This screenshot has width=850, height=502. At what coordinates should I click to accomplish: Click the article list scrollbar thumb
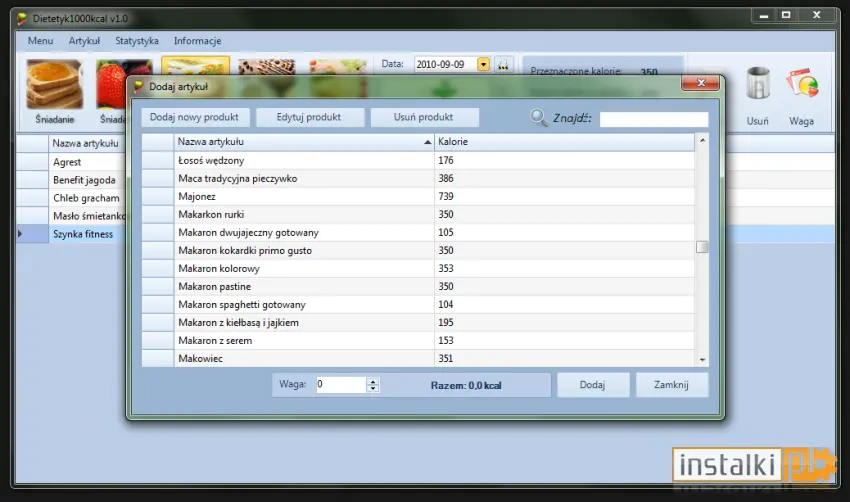tap(702, 247)
